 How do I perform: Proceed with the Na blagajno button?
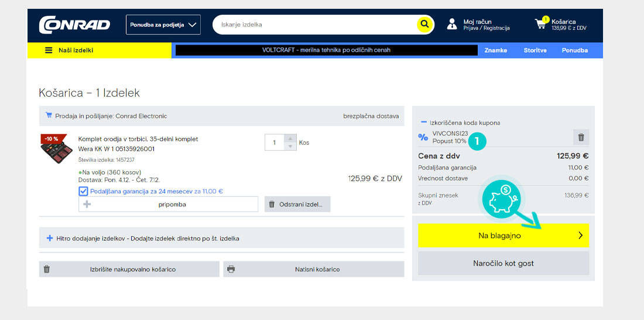click(x=503, y=236)
